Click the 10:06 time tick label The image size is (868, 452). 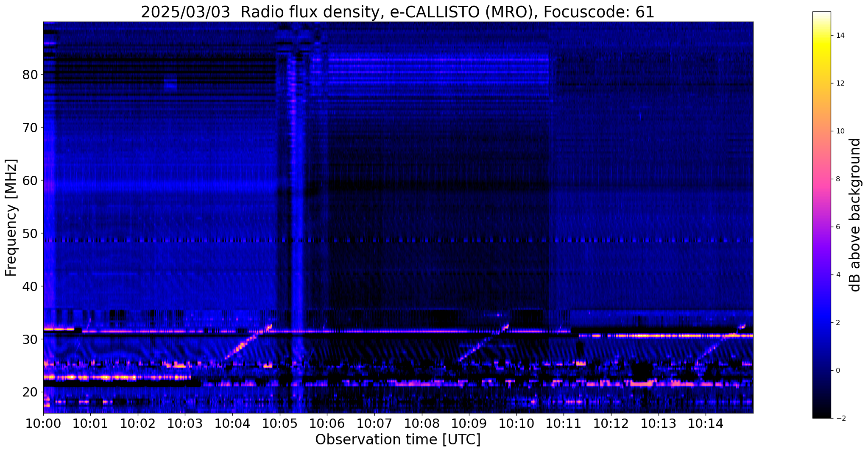[327, 424]
